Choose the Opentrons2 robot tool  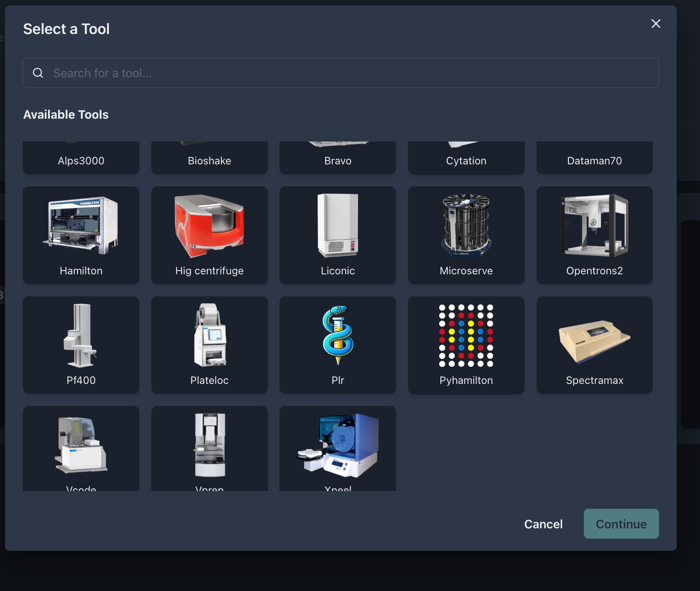(x=594, y=235)
